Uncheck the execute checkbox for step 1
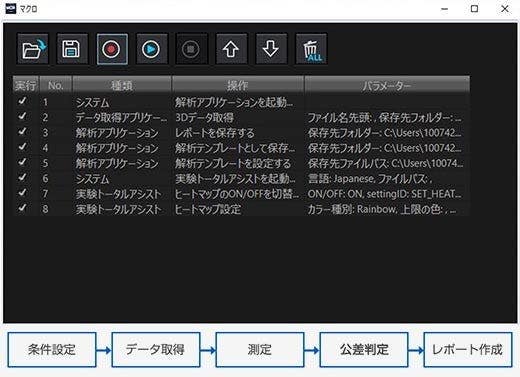The image size is (520, 377). coord(22,101)
